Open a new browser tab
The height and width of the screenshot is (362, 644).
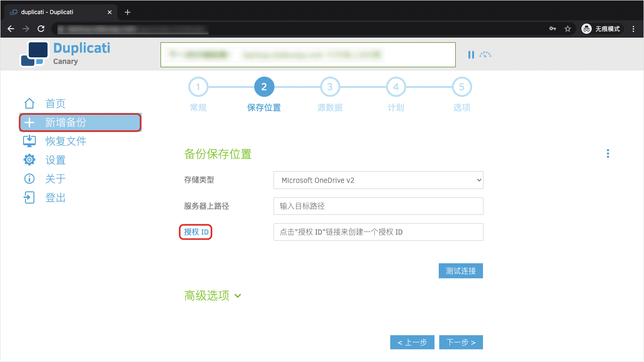click(128, 12)
